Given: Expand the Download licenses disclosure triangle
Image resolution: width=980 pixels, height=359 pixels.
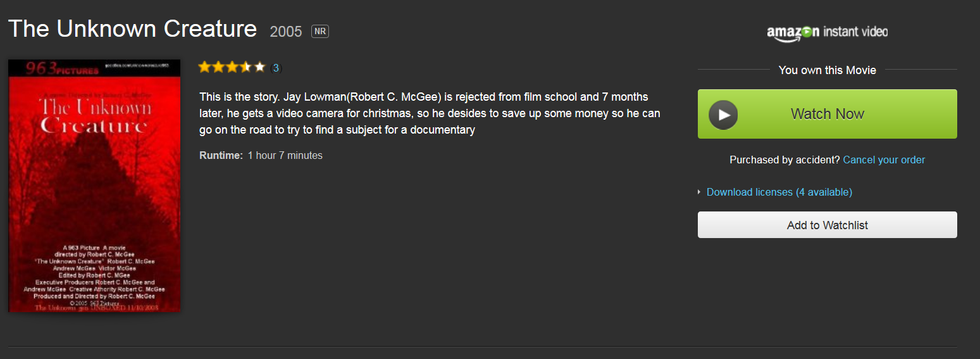Looking at the screenshot, I should tap(699, 192).
